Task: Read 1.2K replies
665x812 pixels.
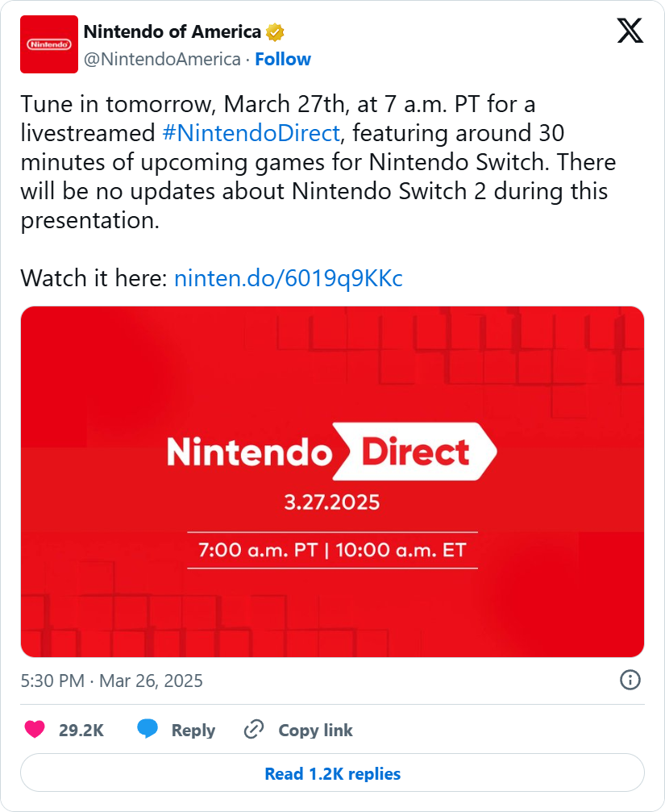Action: [332, 773]
